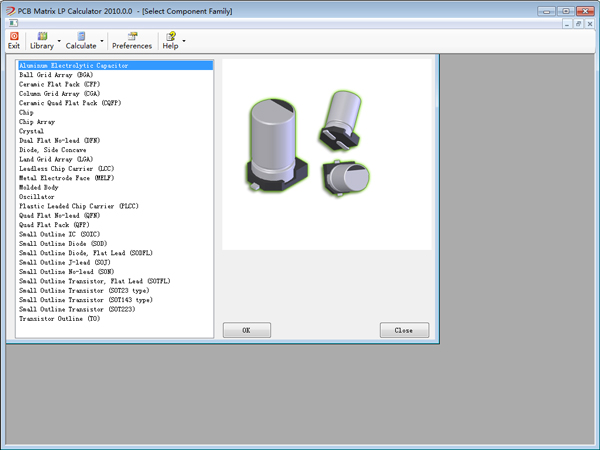Select Aluminum Electrolytic Capacitor in the list
The width and height of the screenshot is (600, 450).
[x=115, y=65]
